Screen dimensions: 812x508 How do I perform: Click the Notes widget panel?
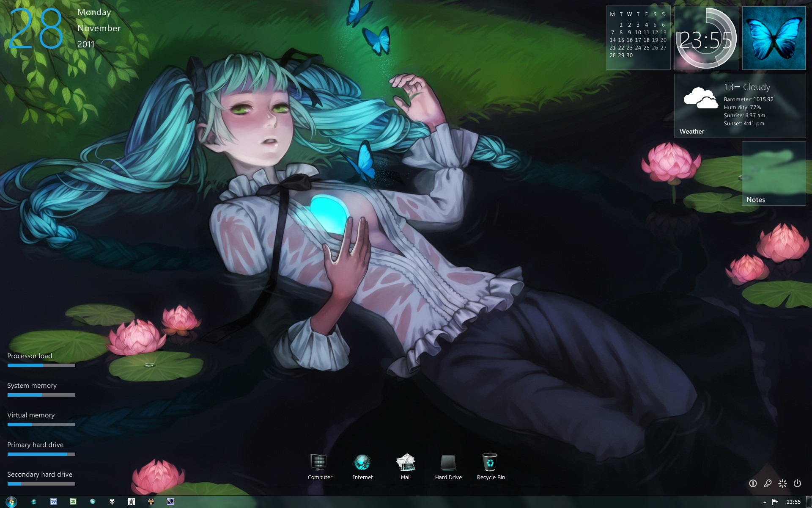point(774,174)
